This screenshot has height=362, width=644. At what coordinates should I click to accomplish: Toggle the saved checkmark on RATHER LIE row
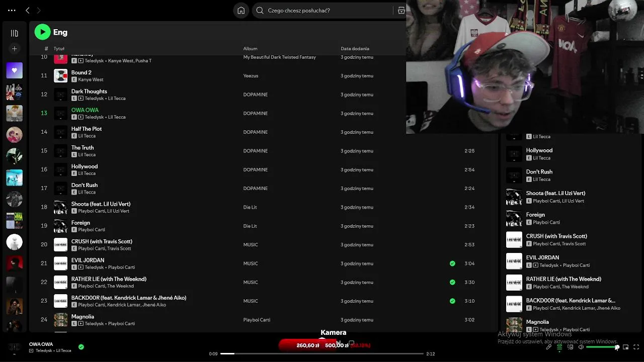coord(452,282)
